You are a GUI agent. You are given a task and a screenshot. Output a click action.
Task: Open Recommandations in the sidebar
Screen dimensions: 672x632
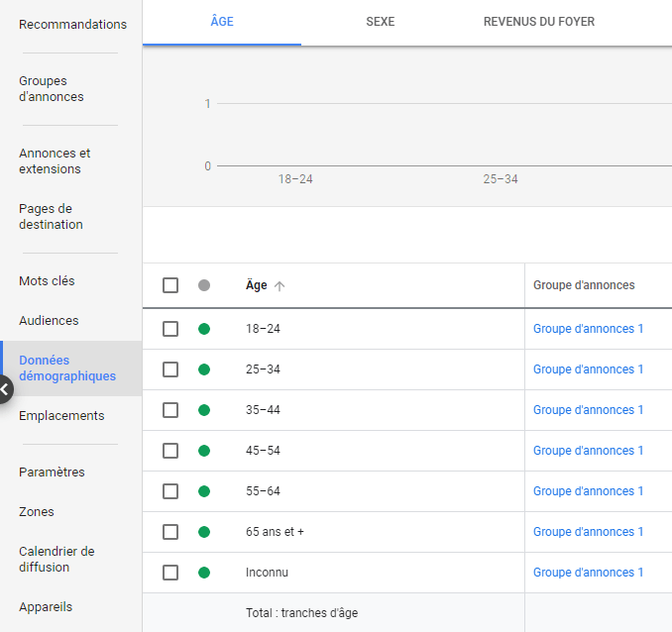[72, 24]
